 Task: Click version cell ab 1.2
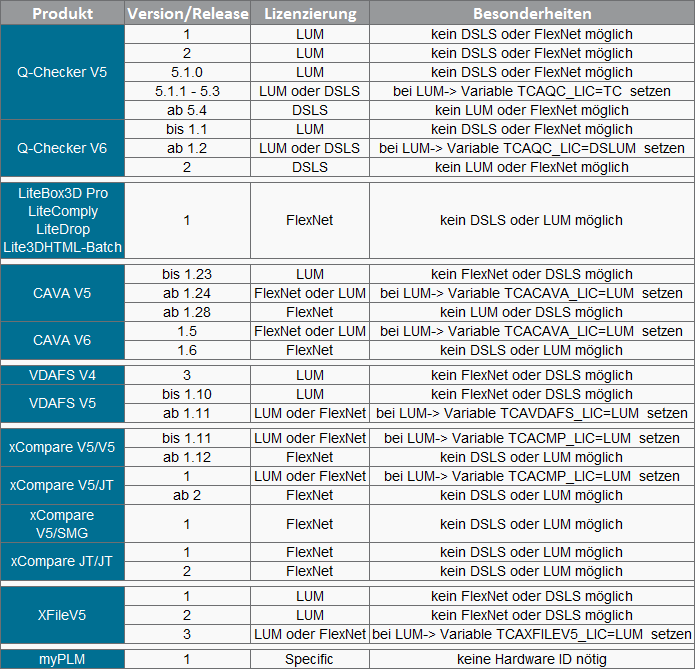(x=187, y=148)
